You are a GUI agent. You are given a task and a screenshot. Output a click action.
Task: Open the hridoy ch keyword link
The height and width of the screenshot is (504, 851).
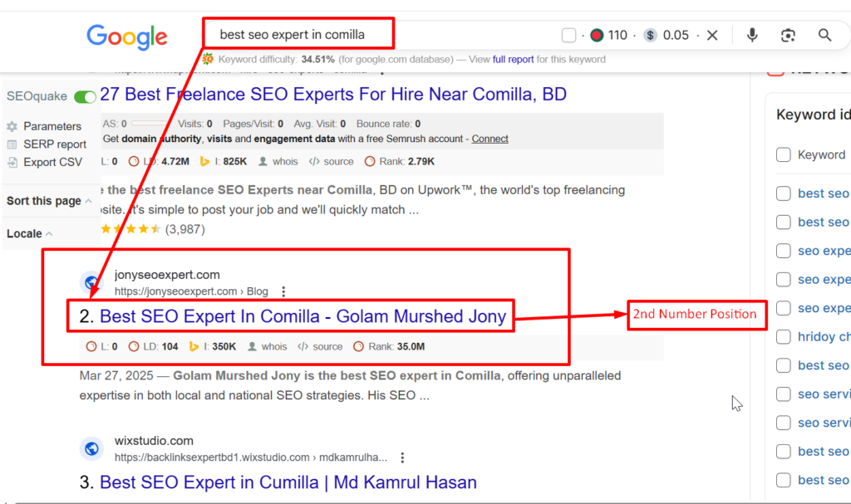coord(824,337)
